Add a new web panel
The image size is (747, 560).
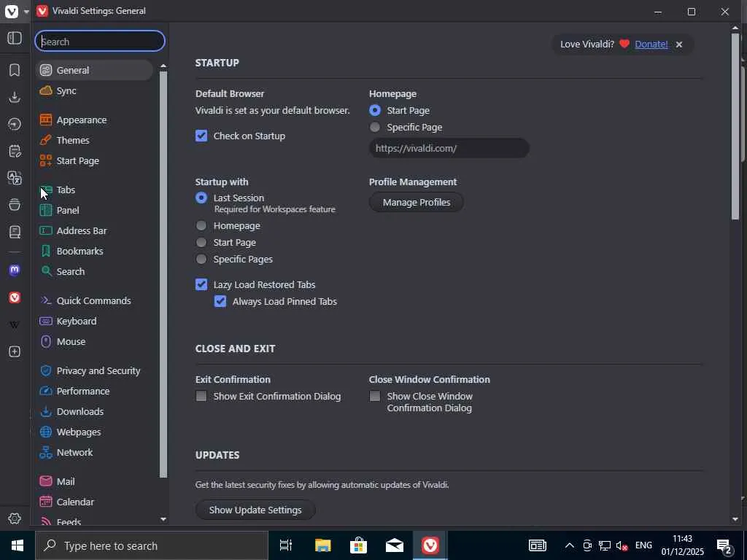pyautogui.click(x=15, y=351)
